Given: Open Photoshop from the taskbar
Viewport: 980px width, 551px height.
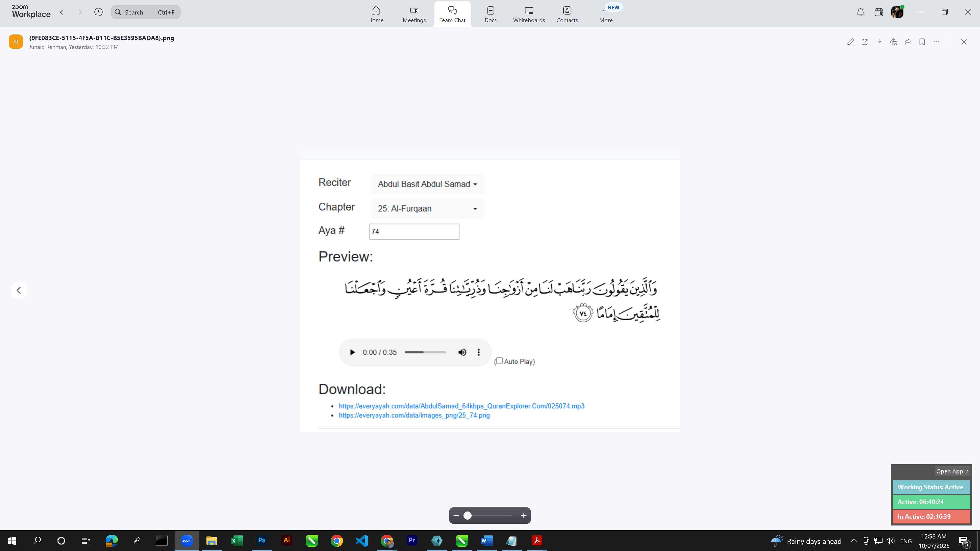Looking at the screenshot, I should (262, 541).
